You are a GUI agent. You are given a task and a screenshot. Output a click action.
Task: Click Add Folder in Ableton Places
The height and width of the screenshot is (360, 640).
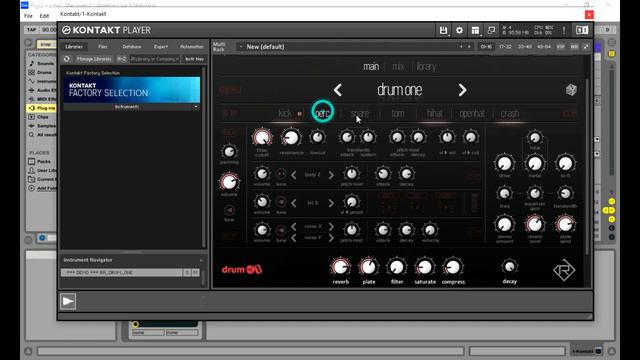pos(42,188)
